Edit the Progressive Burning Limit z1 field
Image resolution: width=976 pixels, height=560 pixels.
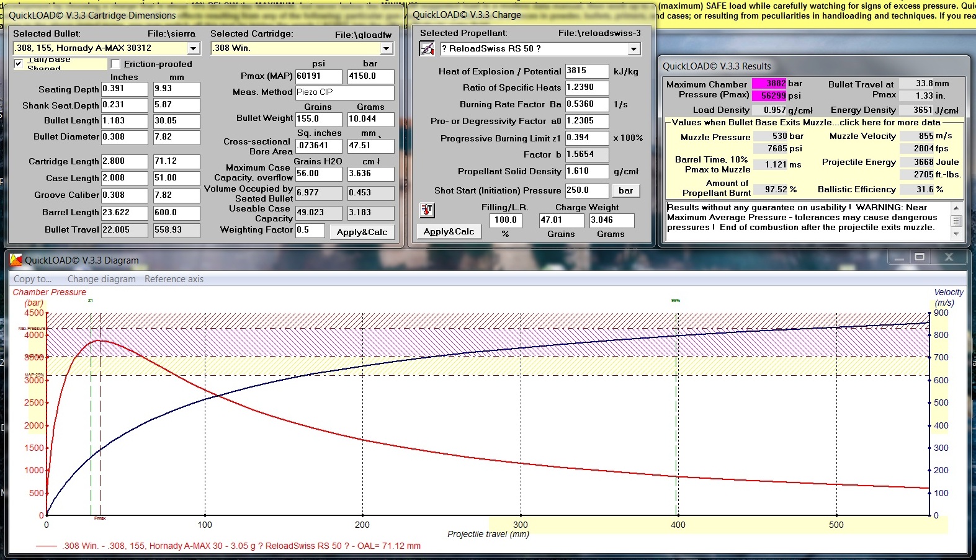tap(587, 138)
